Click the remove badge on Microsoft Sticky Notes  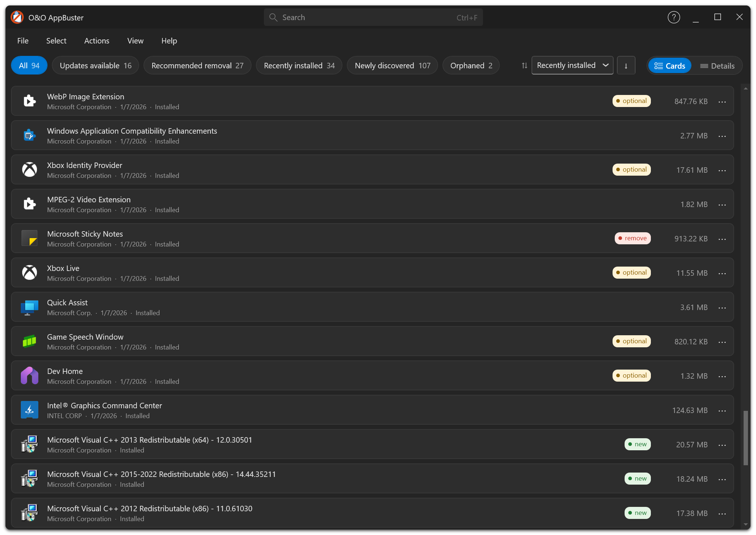point(632,238)
